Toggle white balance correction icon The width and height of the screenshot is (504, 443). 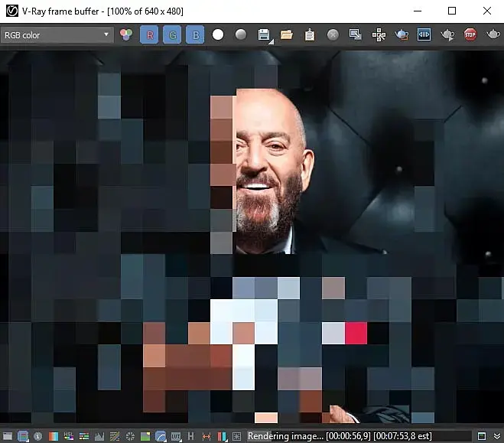54,436
